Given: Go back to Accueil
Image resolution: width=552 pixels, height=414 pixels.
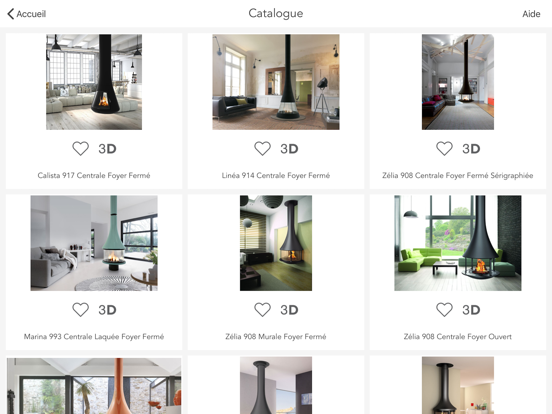Looking at the screenshot, I should click(x=26, y=14).
